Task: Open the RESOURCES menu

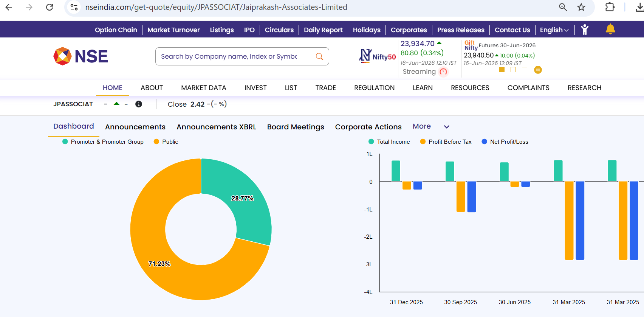Action: click(470, 88)
